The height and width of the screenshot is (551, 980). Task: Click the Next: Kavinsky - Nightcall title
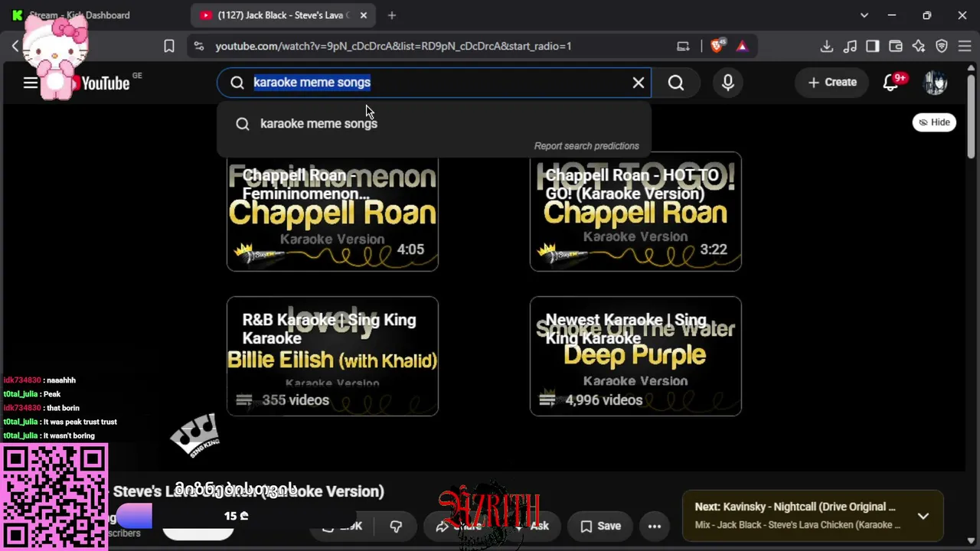point(795,507)
